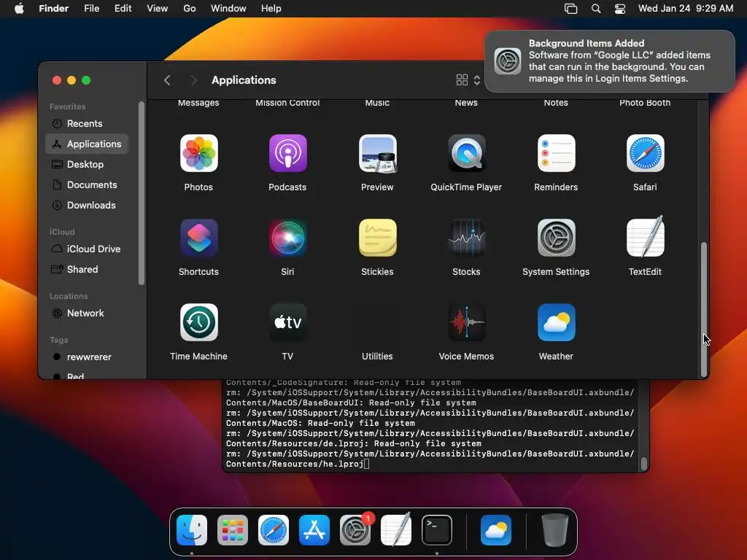Open the Siri app icon

click(x=287, y=238)
